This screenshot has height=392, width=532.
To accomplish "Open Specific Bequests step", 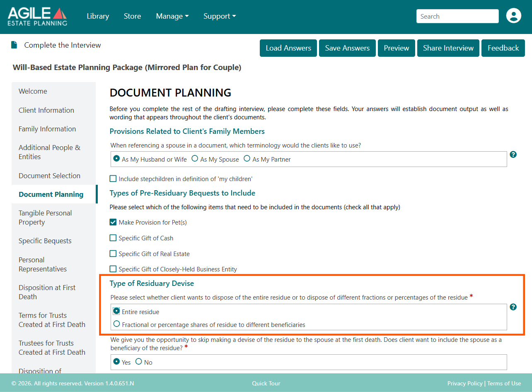I will pos(53,241).
